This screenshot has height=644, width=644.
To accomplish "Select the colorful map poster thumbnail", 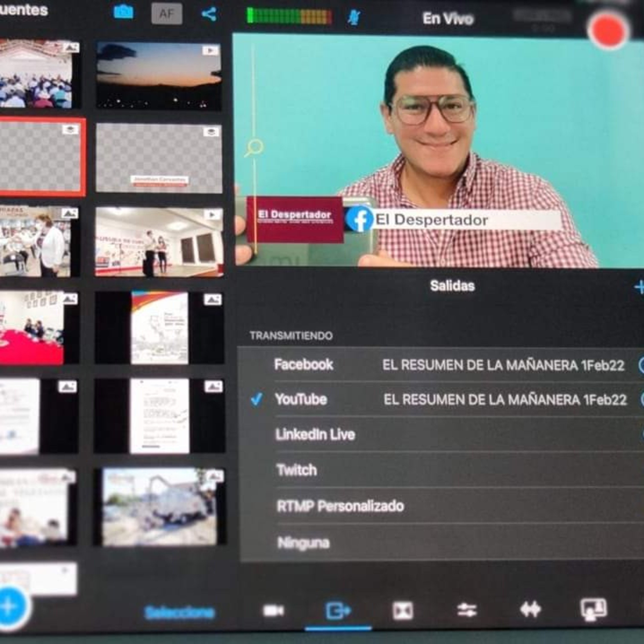I will pos(159,328).
